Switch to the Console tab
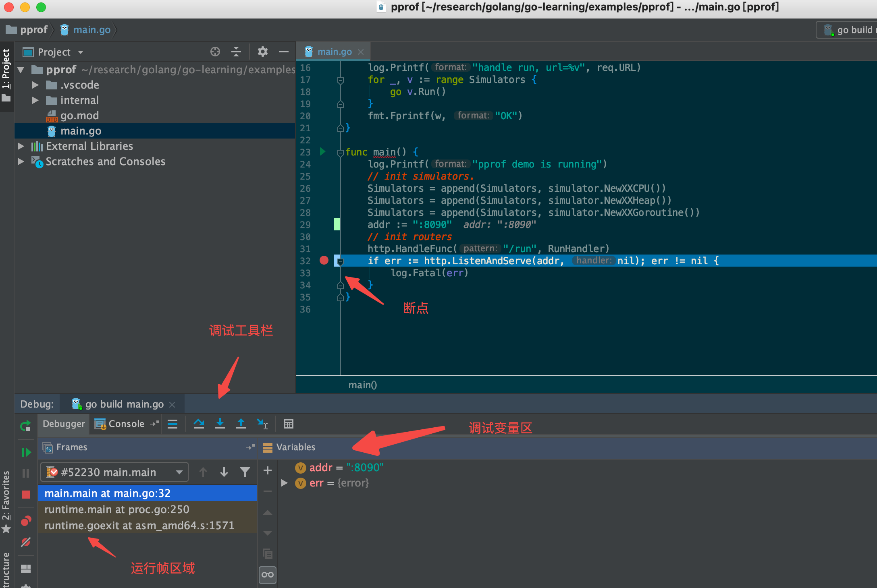Screen dimensions: 877x588 click(x=126, y=424)
